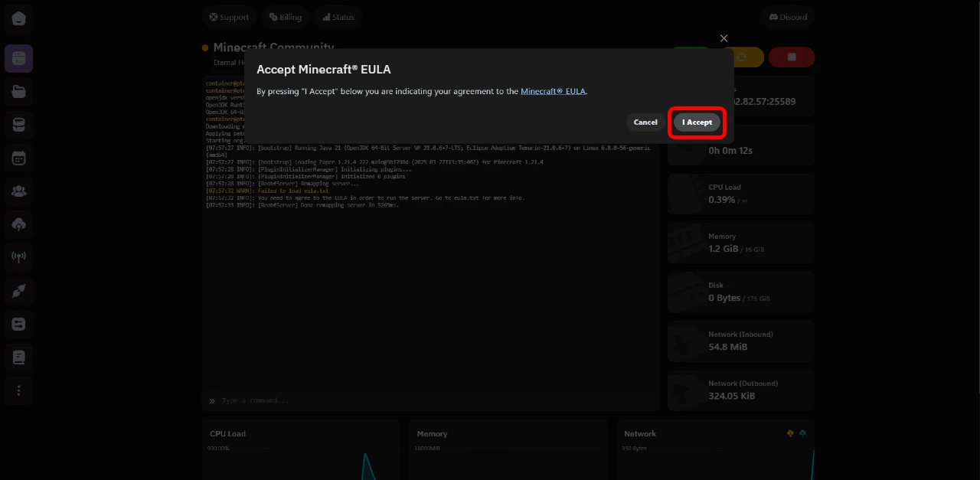Close the EULA dialog with the X
The width and height of the screenshot is (980, 480).
click(x=724, y=38)
